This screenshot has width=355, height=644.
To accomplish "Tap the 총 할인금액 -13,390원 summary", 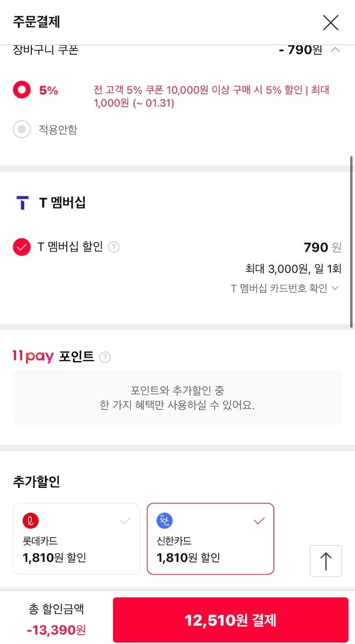I will tap(56, 619).
